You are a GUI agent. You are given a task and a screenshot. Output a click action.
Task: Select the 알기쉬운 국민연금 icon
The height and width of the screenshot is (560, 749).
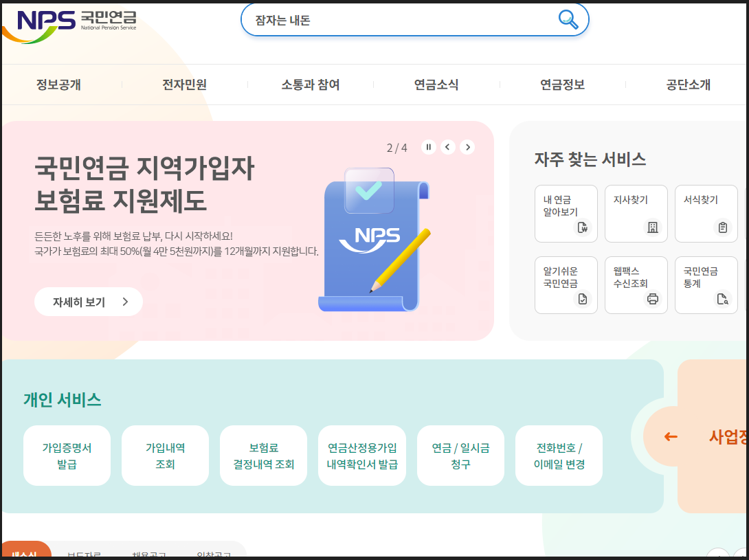[x=566, y=284]
